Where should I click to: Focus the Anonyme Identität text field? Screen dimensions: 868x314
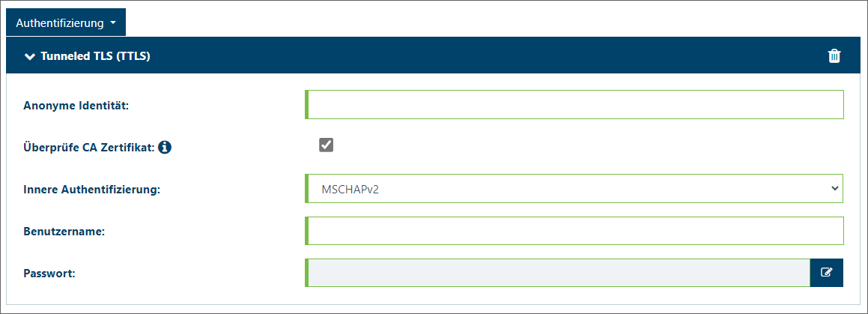coord(574,105)
